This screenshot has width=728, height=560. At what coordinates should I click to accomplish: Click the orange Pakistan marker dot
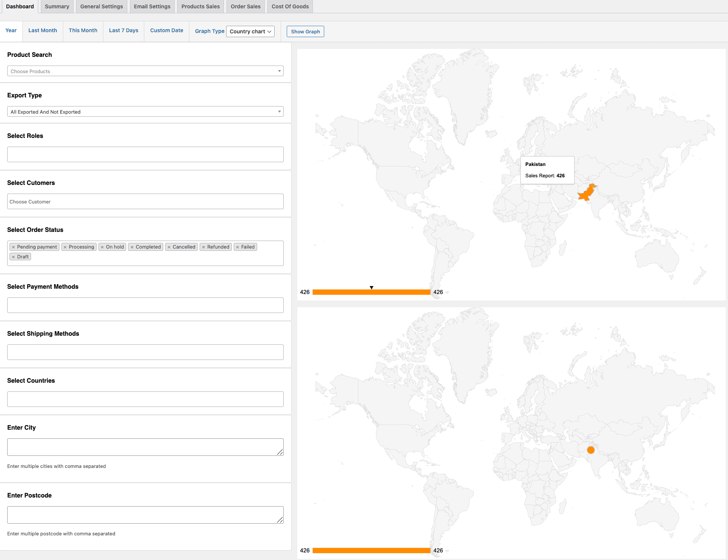tap(591, 450)
